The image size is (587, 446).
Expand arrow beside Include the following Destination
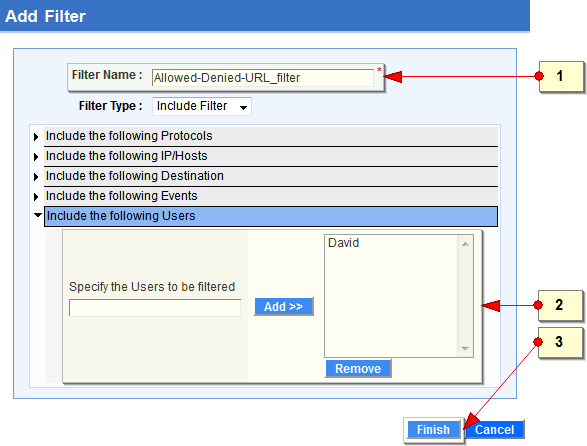click(x=36, y=177)
